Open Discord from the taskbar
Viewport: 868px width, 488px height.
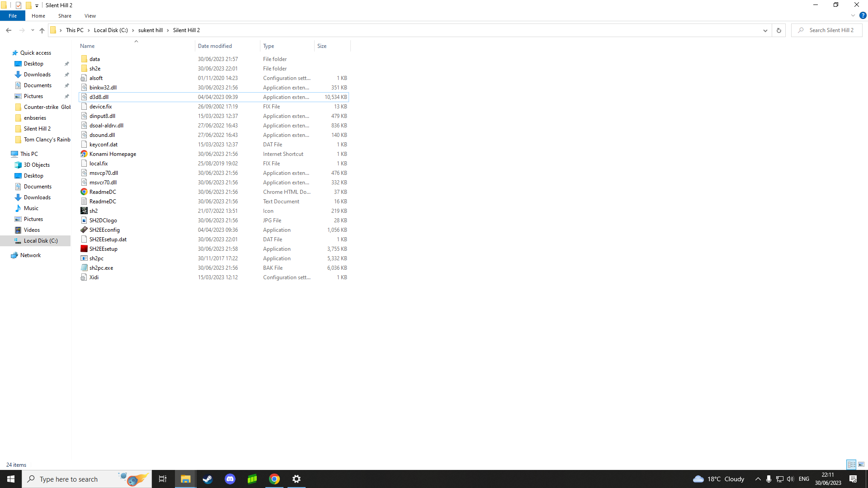230,479
